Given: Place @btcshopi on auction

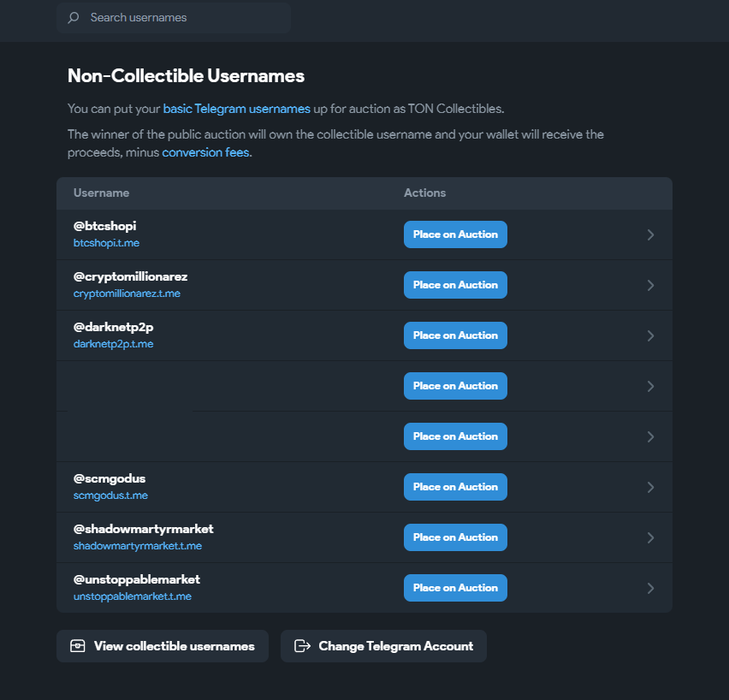Looking at the screenshot, I should (x=455, y=234).
